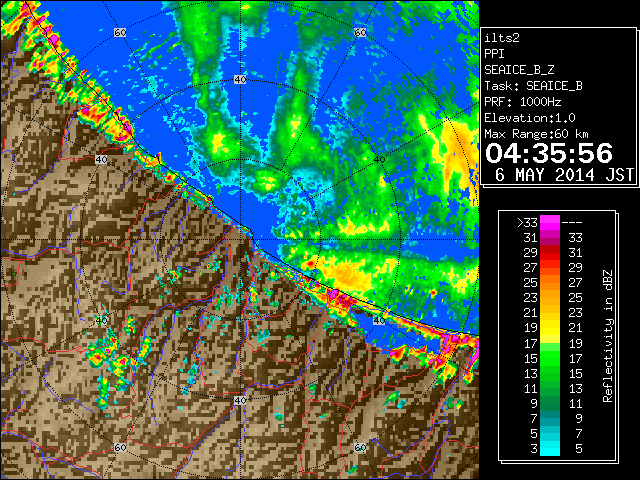Pick the magenta swatch at the legend's top
The width and height of the screenshot is (640, 480).
click(550, 223)
